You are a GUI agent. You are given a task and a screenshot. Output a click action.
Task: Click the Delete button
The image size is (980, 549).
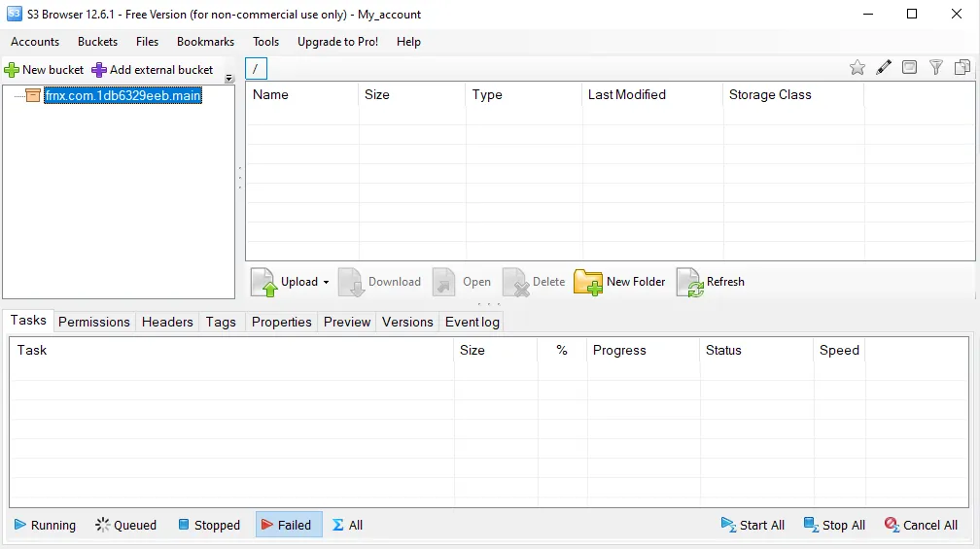point(534,282)
